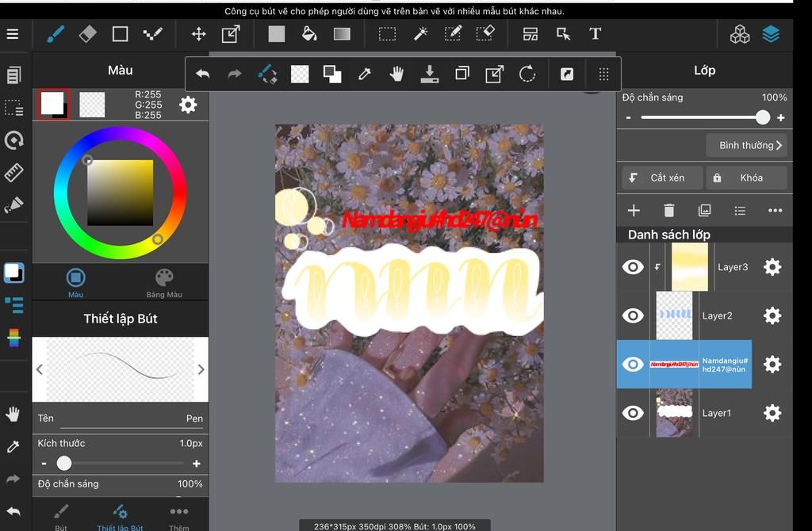Select the Selection Pen tool

pos(453,34)
